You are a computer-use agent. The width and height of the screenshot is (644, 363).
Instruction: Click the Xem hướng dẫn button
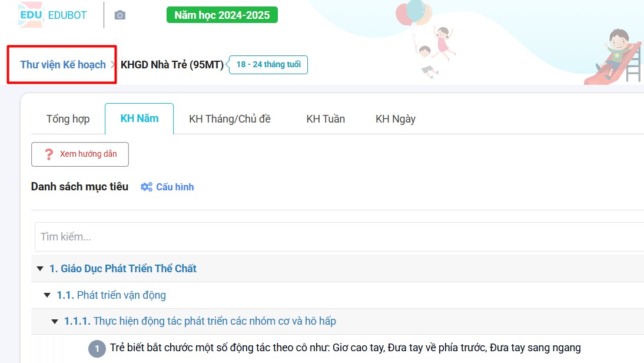tap(80, 154)
